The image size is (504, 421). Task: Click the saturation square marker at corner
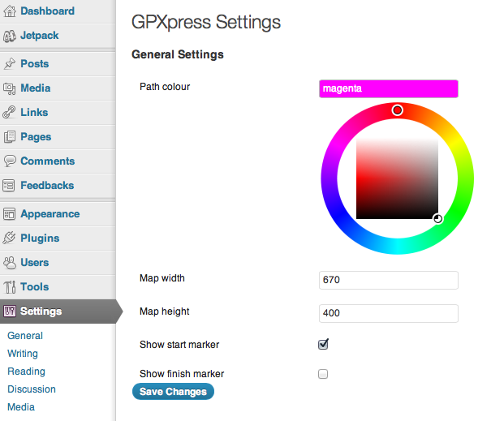(x=437, y=219)
